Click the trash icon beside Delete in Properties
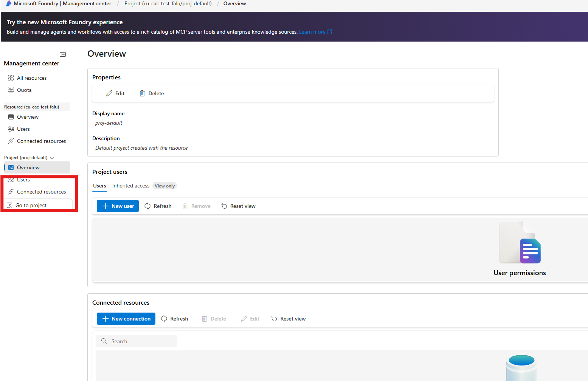 (142, 93)
